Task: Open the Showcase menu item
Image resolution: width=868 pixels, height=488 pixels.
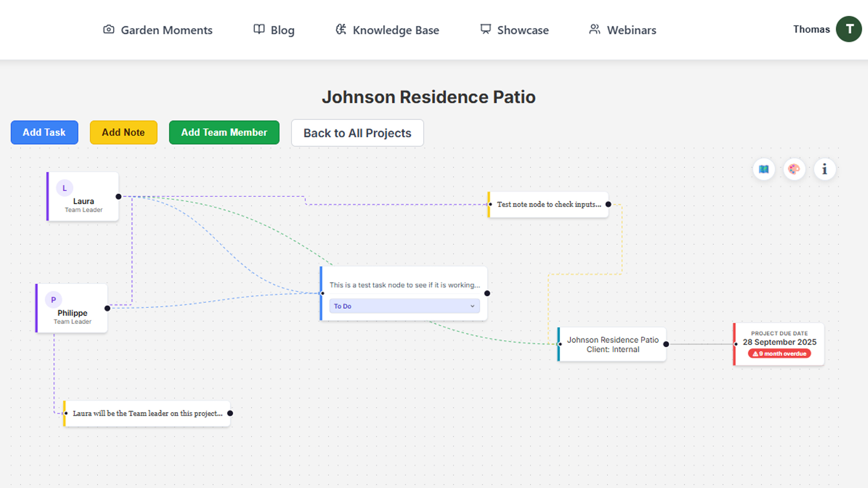Action: pyautogui.click(x=514, y=30)
